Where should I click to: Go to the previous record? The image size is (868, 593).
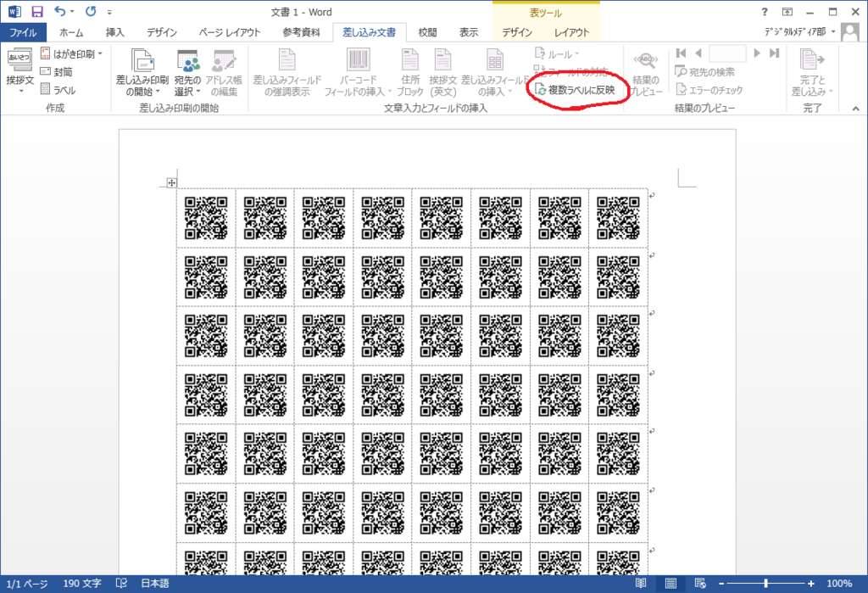coord(698,53)
